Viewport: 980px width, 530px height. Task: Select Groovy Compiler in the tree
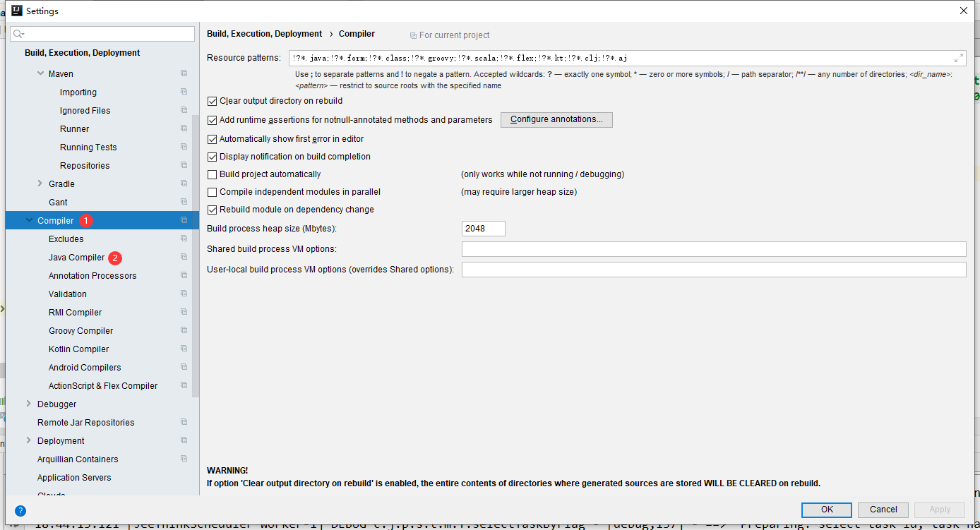click(x=80, y=331)
